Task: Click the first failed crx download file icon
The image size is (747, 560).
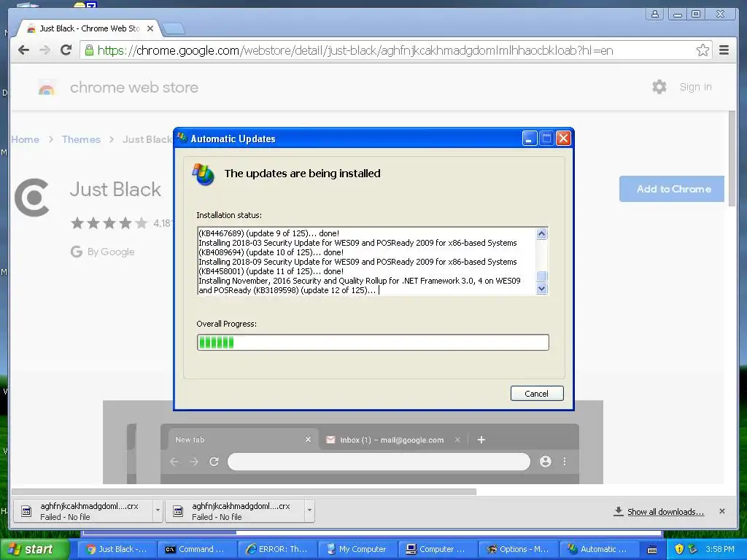Action: (x=27, y=511)
